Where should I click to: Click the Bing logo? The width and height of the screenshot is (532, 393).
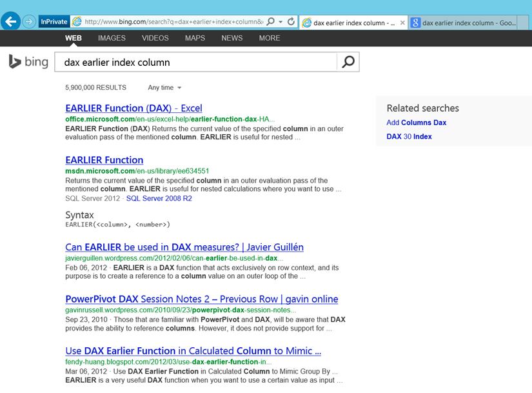tap(28, 62)
